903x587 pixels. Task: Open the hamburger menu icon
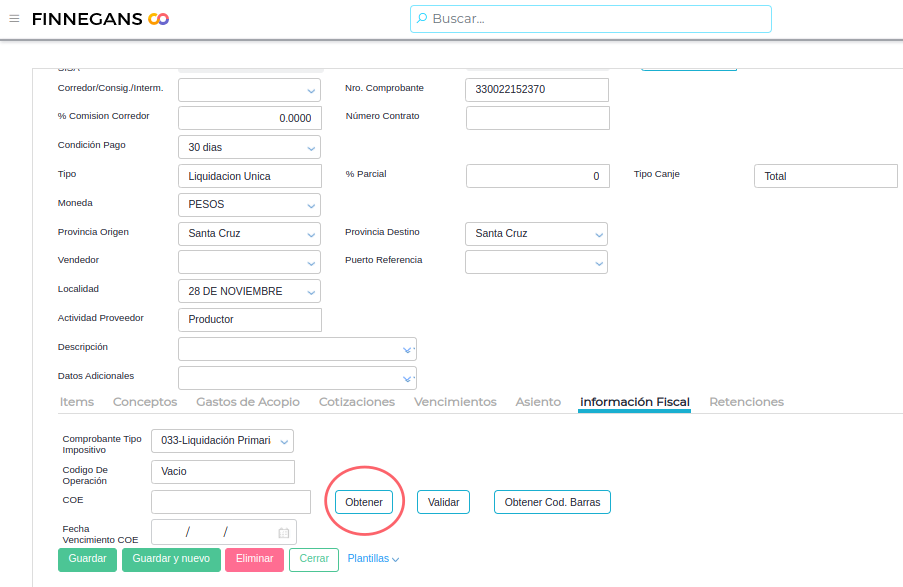tap(14, 19)
